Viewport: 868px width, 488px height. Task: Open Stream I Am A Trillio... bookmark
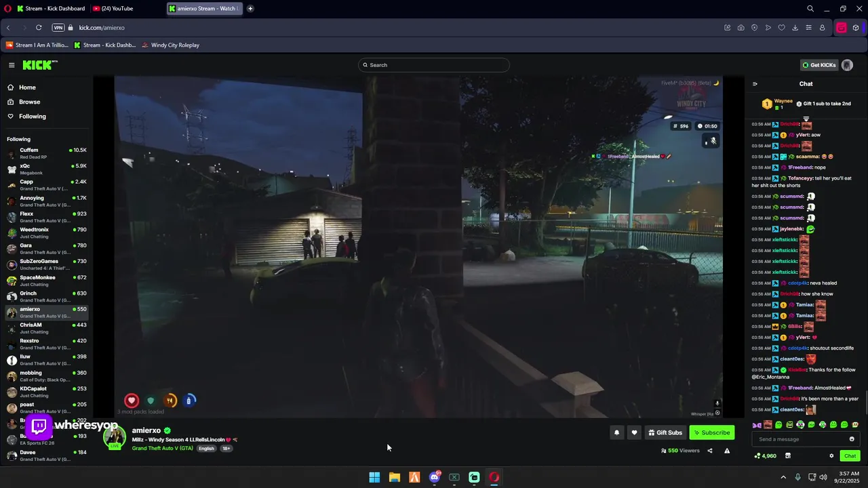coord(37,45)
